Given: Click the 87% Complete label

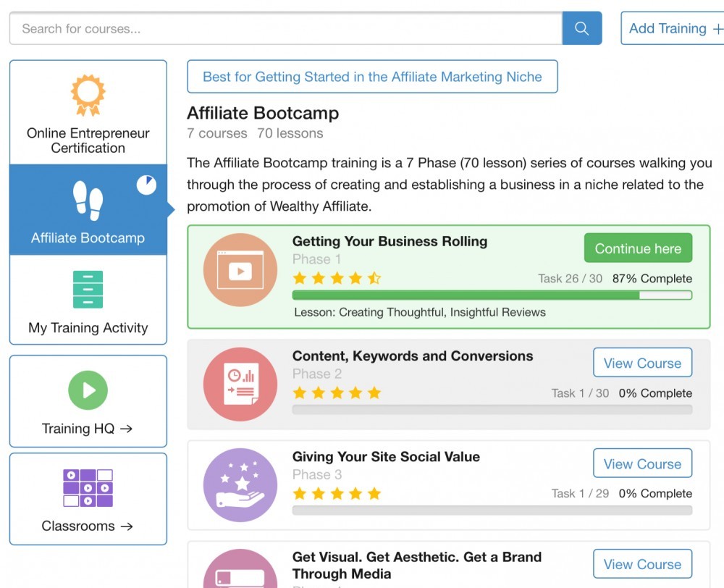Looking at the screenshot, I should (652, 279).
